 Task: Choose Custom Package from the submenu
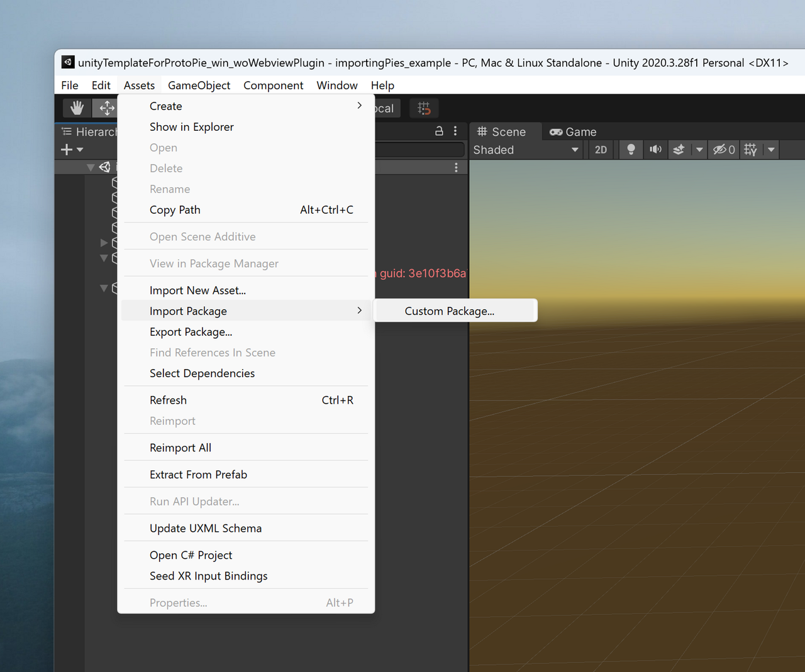point(449,311)
